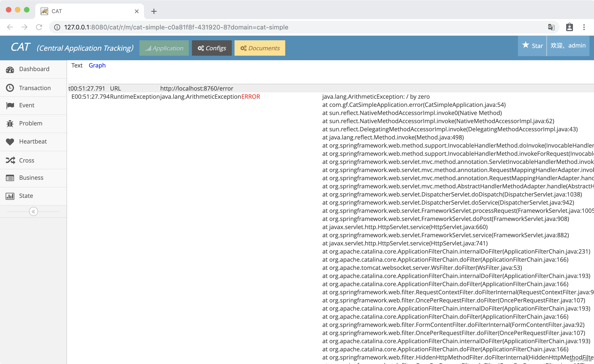
Task: Open Transaction report in sidebar
Action: click(33, 88)
